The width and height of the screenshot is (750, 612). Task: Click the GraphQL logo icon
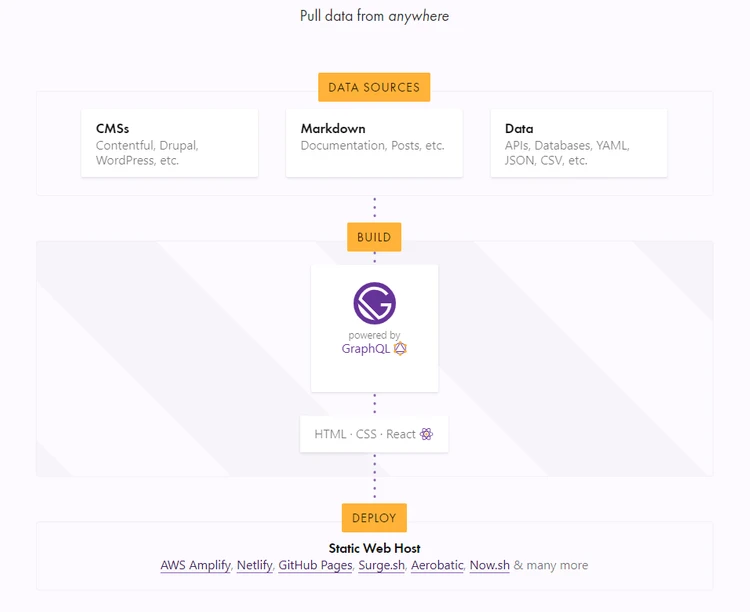point(400,348)
